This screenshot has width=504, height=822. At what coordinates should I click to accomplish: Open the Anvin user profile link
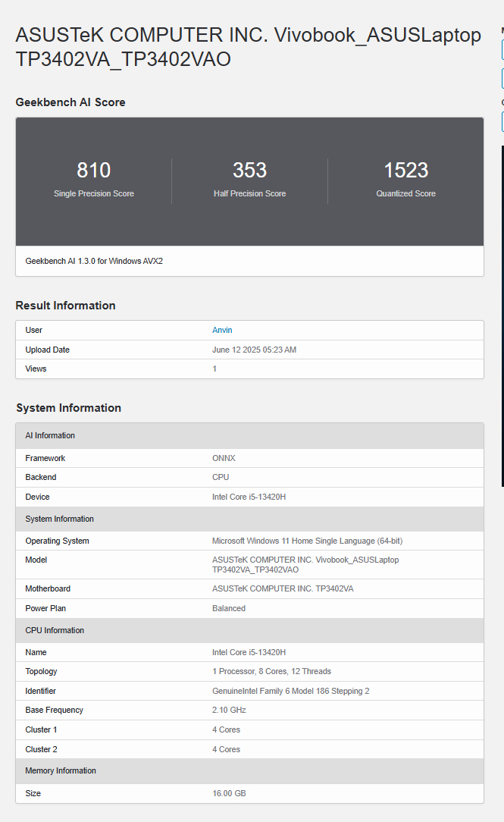222,330
